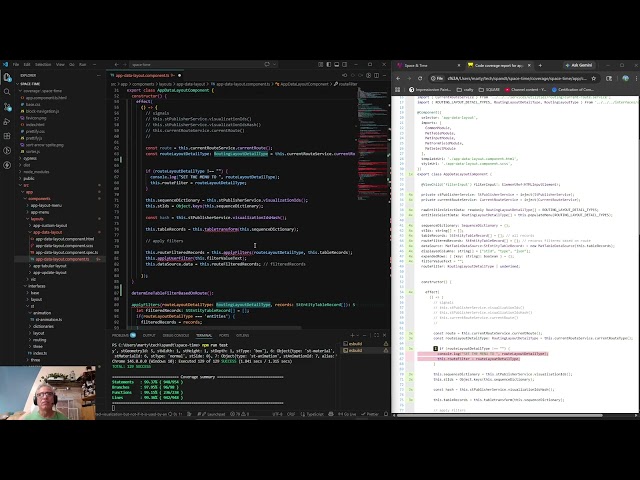The height and width of the screenshot is (480, 640).
Task: Click the VS Code logo icon
Action: click(x=5, y=64)
